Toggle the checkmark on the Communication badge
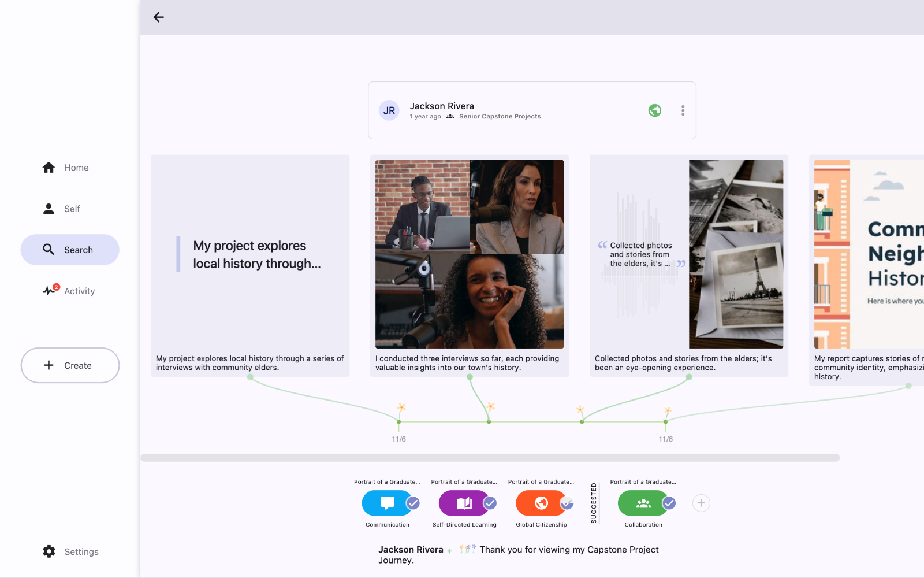Viewport: 924px width, 578px height. (x=413, y=503)
